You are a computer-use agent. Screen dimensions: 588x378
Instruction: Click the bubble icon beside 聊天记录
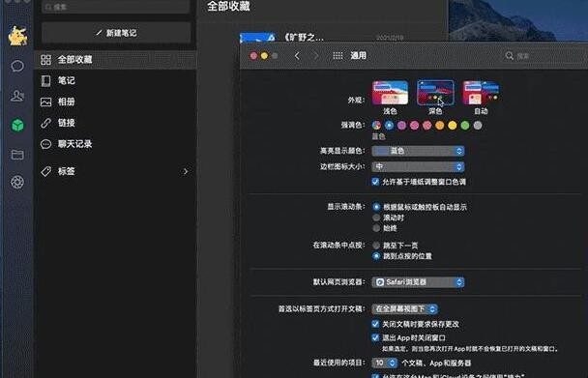(x=45, y=144)
